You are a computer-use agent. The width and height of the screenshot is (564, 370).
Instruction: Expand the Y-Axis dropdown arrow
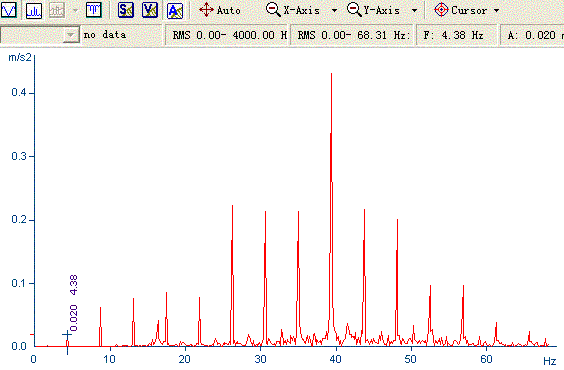coord(414,11)
